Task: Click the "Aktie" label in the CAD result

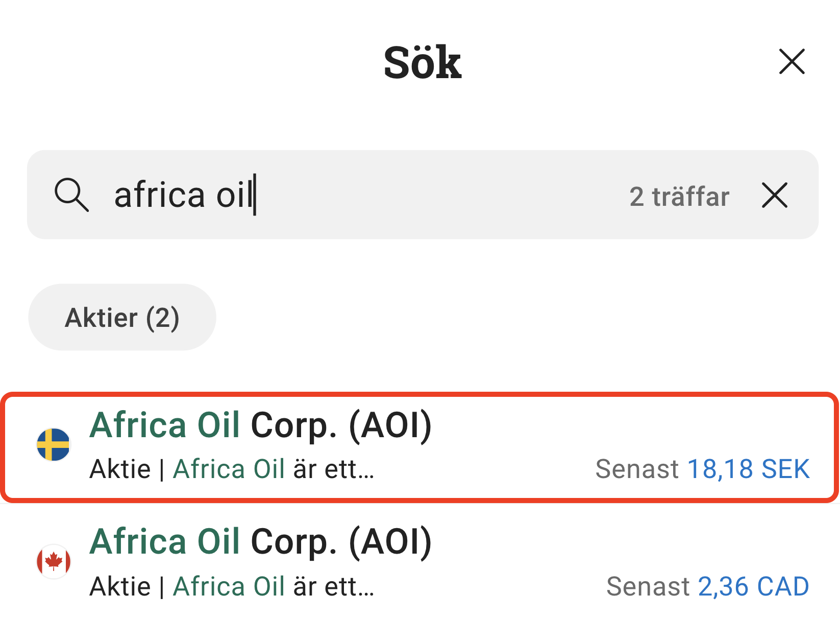Action: pos(120,586)
